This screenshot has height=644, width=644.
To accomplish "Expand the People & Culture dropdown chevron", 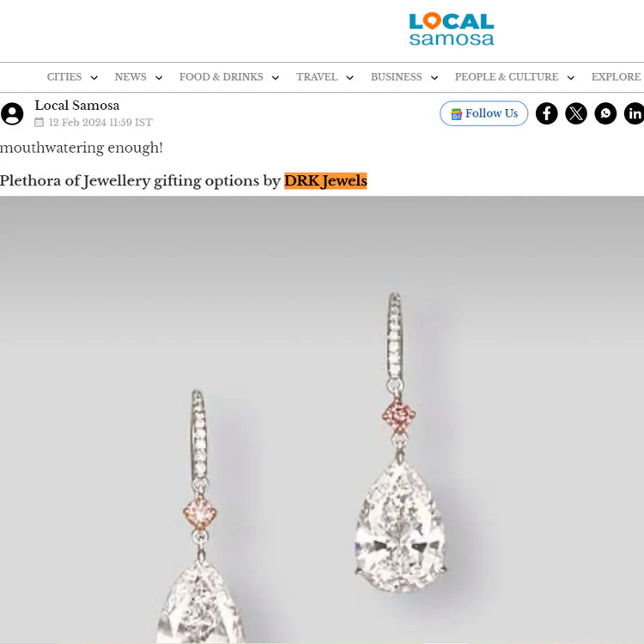I will [x=570, y=77].
